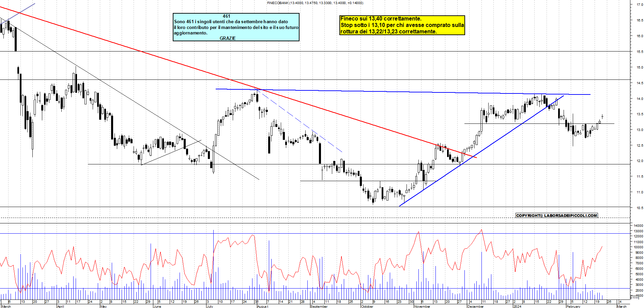
Task: Click the 13000 volume axis label
Action: tap(638, 231)
